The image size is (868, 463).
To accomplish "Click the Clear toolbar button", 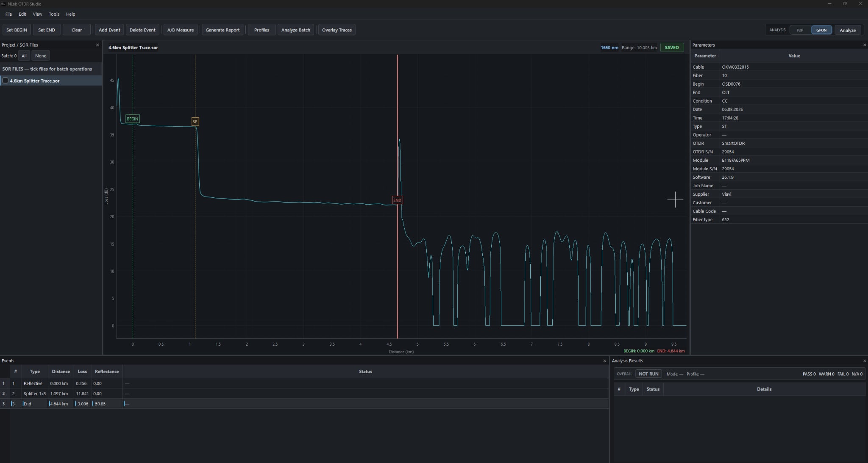I will [x=77, y=30].
